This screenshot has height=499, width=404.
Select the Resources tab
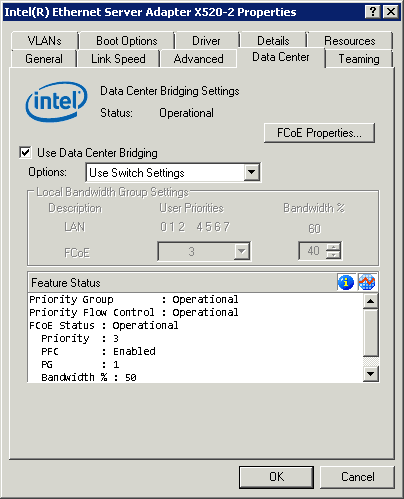350,41
